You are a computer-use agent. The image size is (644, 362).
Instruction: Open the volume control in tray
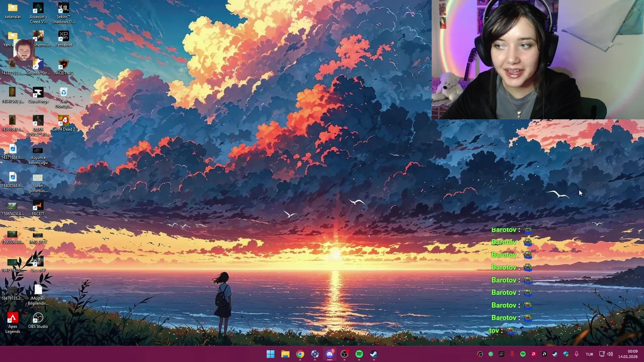610,354
